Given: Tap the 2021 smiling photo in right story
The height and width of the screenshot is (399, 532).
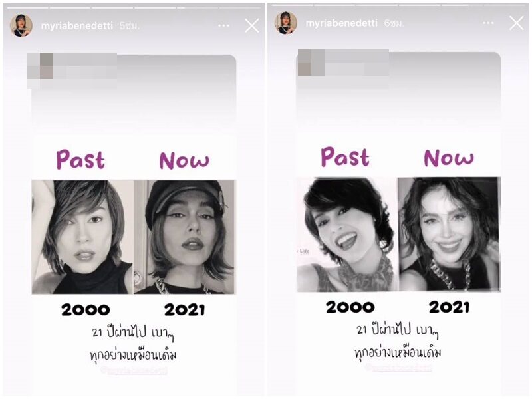Looking at the screenshot, I should (450, 234).
